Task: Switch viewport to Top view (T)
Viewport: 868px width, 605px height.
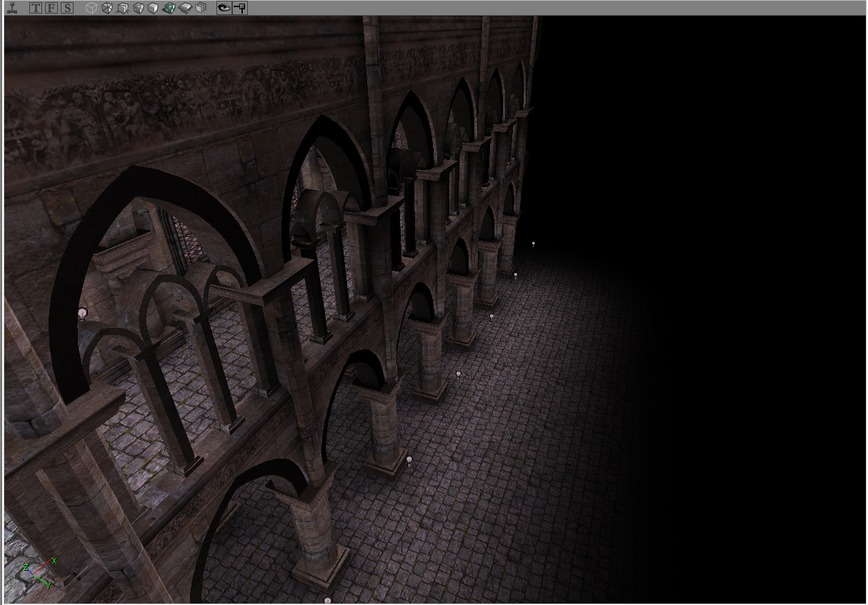Action: (36, 8)
